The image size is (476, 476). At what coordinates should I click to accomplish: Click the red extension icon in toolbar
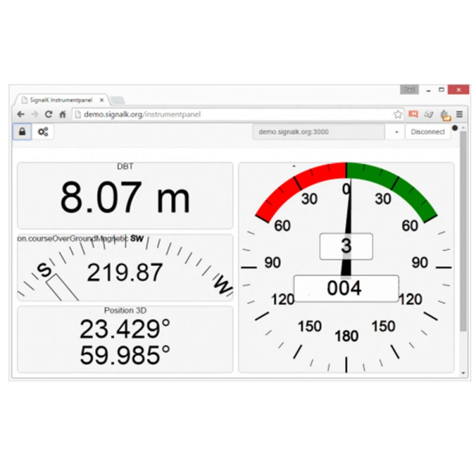414,114
